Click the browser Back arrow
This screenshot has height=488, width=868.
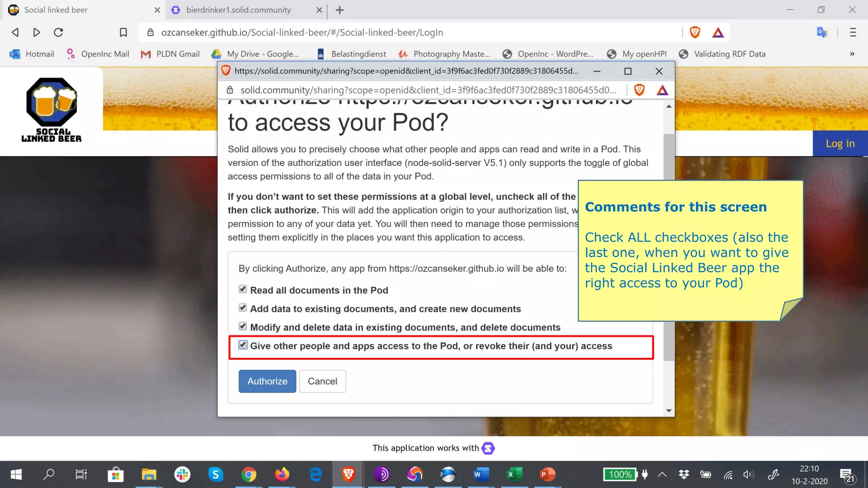pos(15,32)
